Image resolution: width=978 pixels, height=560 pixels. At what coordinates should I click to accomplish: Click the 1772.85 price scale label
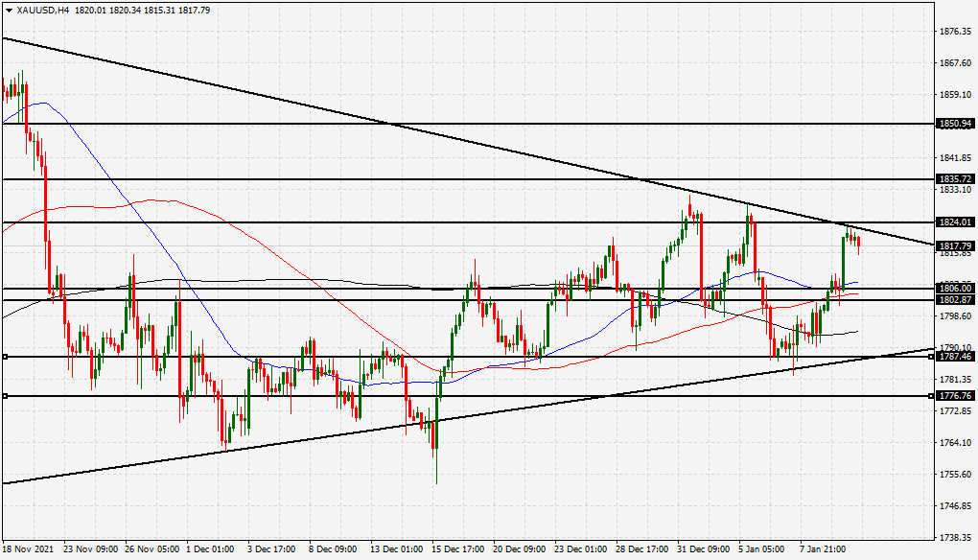point(956,411)
